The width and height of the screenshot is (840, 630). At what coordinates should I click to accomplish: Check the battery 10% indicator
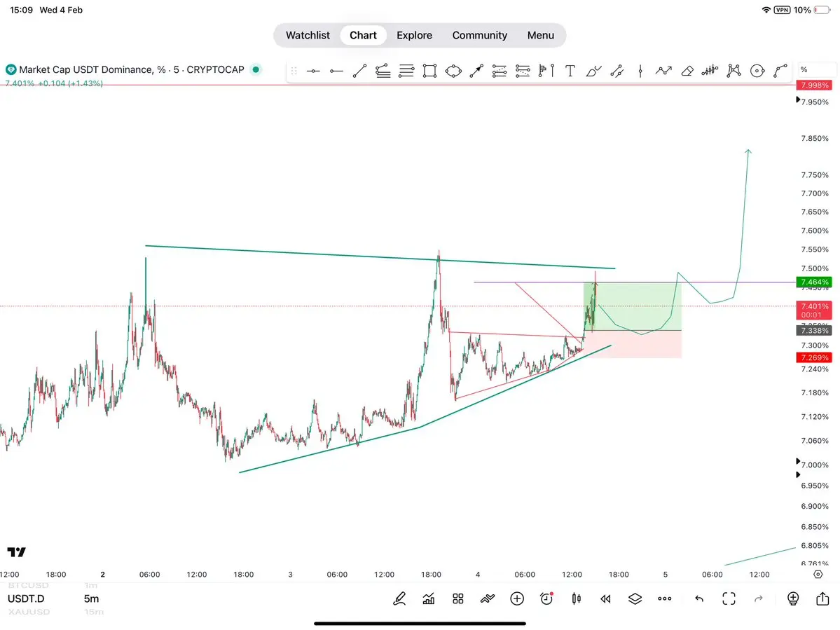(x=812, y=10)
